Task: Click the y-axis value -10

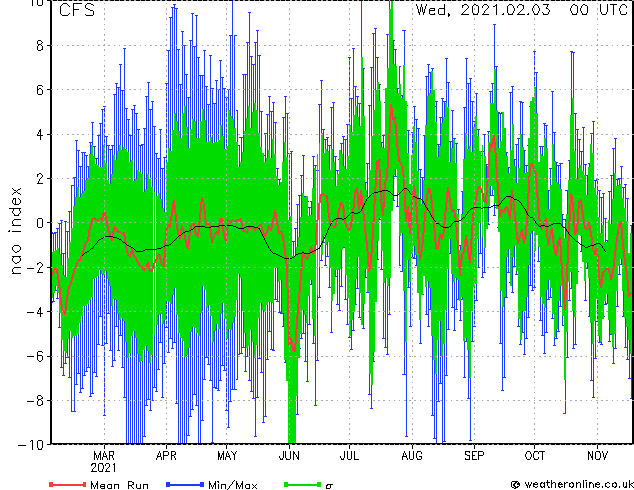Action: (x=31, y=445)
